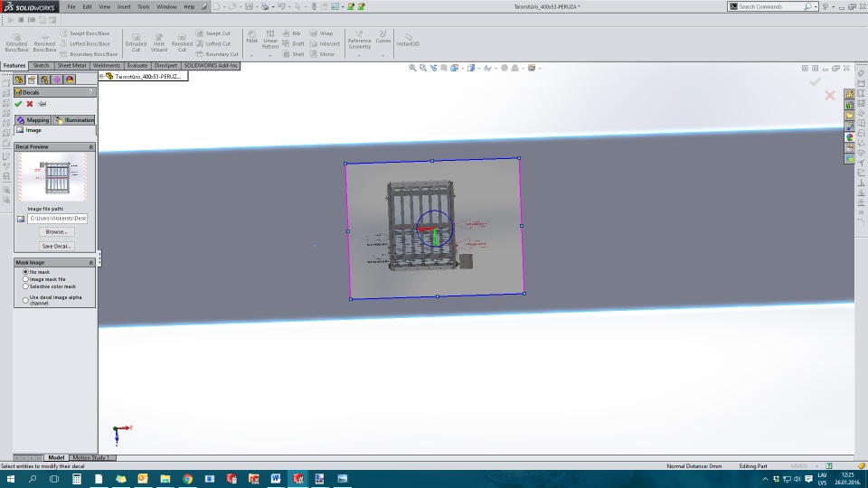Select the Revolved Boss/Base tool
Image resolution: width=868 pixels, height=488 pixels.
pyautogui.click(x=45, y=42)
